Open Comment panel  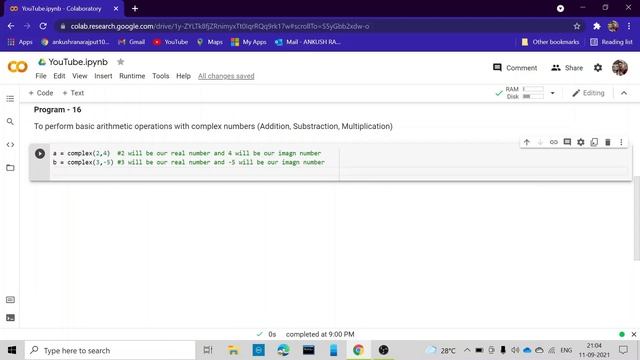[515, 68]
